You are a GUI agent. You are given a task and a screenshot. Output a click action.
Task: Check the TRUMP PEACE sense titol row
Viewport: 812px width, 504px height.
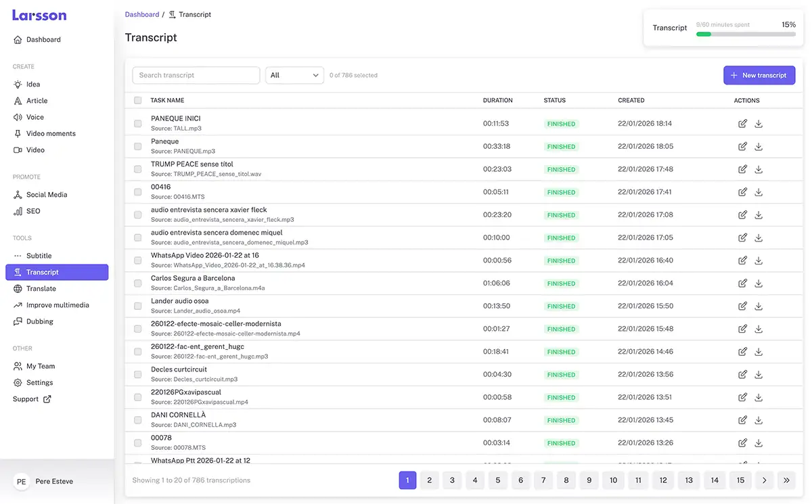coord(138,169)
